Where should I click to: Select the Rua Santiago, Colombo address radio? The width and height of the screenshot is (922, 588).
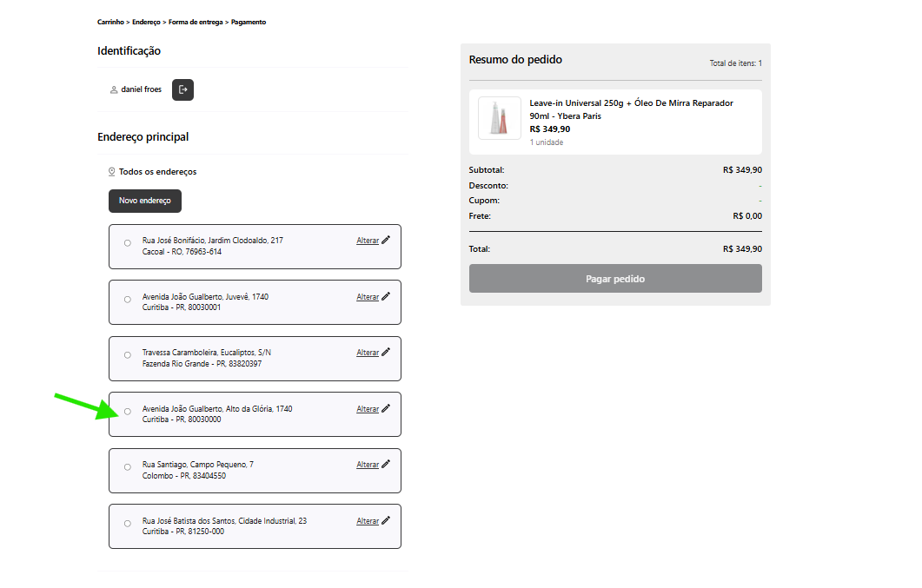(128, 467)
